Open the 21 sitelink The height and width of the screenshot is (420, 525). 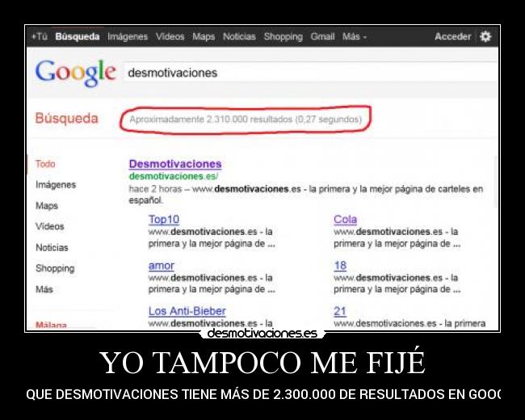[x=340, y=312]
